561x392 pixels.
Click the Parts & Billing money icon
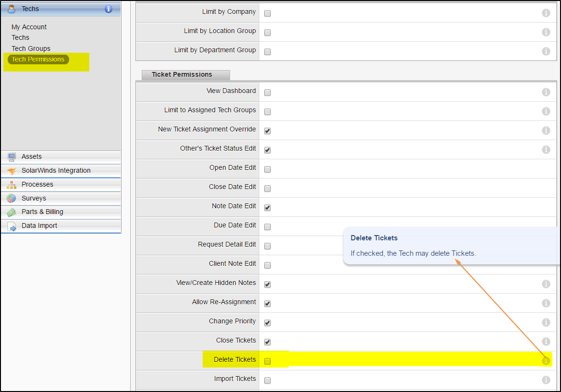[12, 212]
